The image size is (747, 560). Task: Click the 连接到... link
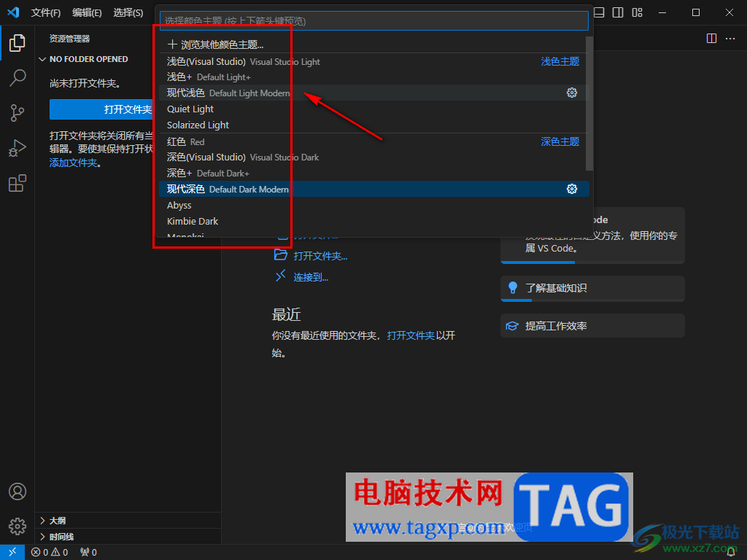(311, 277)
